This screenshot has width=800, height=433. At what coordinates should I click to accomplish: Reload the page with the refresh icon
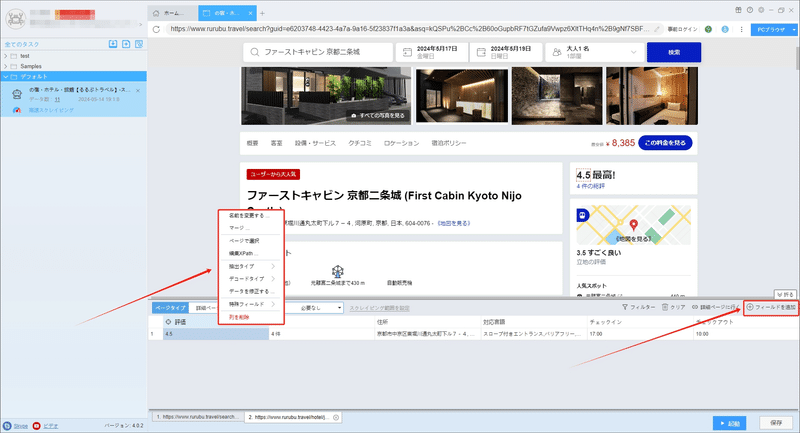pos(156,29)
